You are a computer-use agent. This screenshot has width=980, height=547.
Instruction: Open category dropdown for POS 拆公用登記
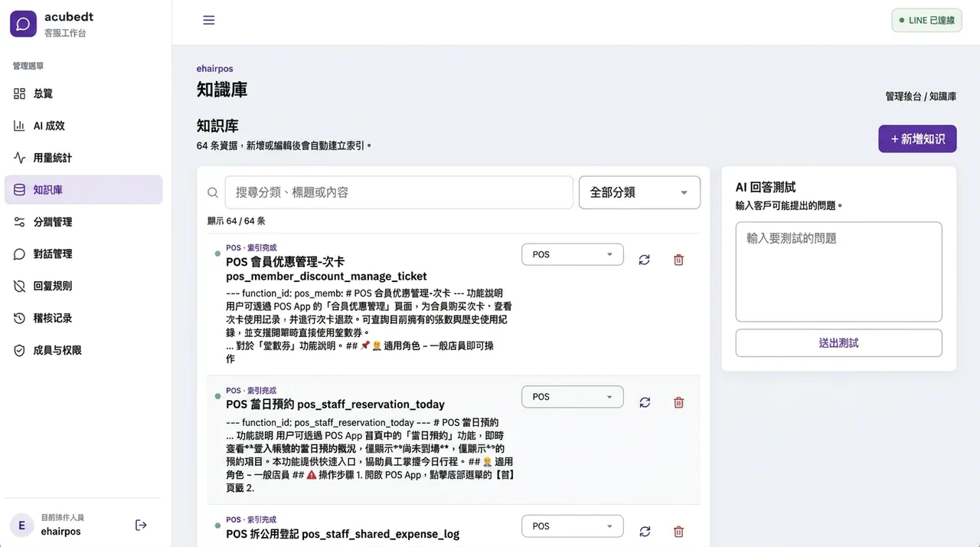tap(573, 526)
